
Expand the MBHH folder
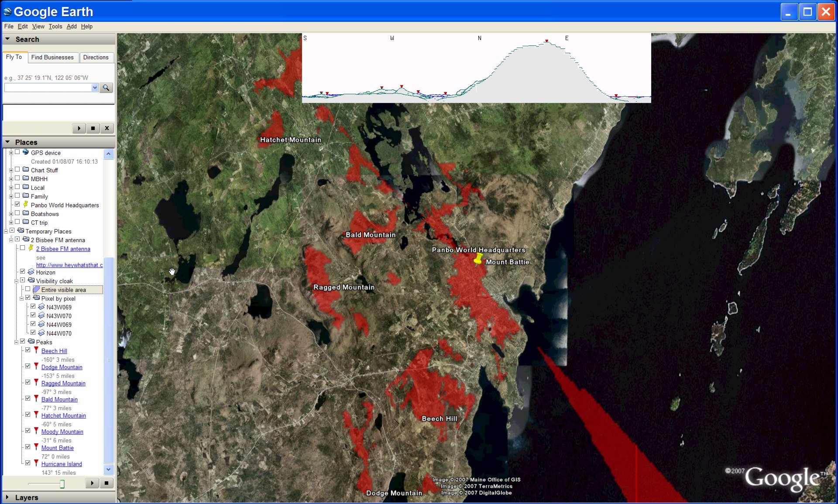[x=11, y=179]
